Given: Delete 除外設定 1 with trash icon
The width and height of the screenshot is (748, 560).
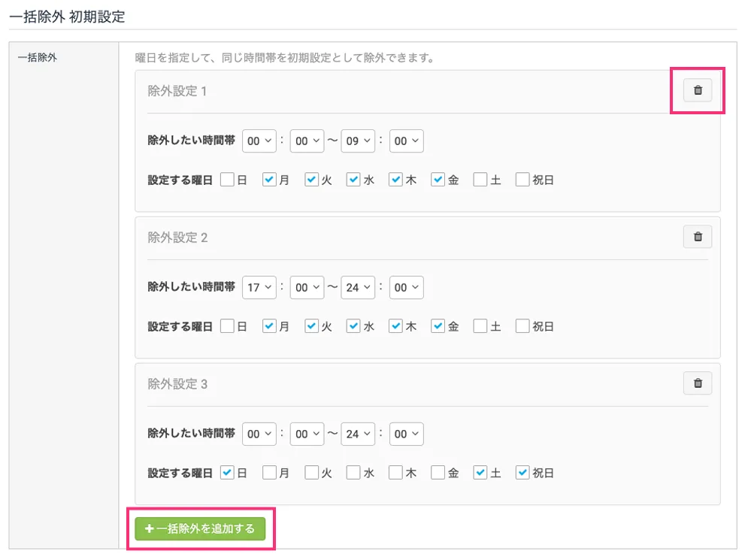Looking at the screenshot, I should click(697, 90).
